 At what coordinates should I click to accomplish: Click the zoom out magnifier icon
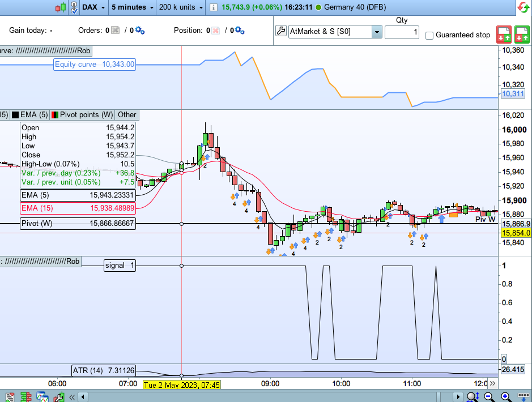tap(489, 396)
